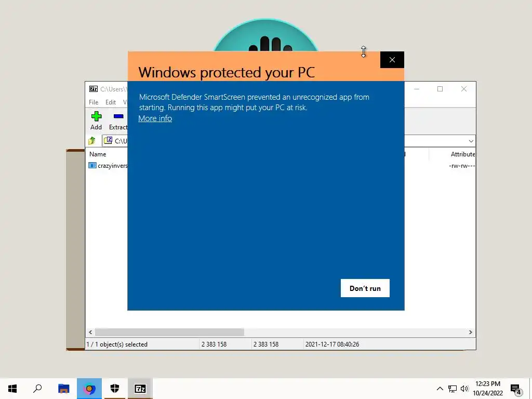532x399 pixels.
Task: Click '1 / 1 object(s) selected' status text
Action: 117,344
